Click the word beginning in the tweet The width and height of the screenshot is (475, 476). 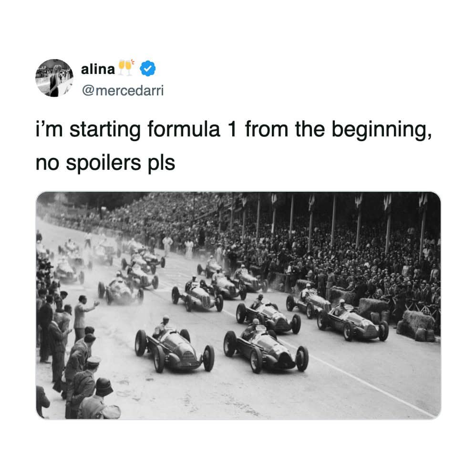click(x=381, y=130)
